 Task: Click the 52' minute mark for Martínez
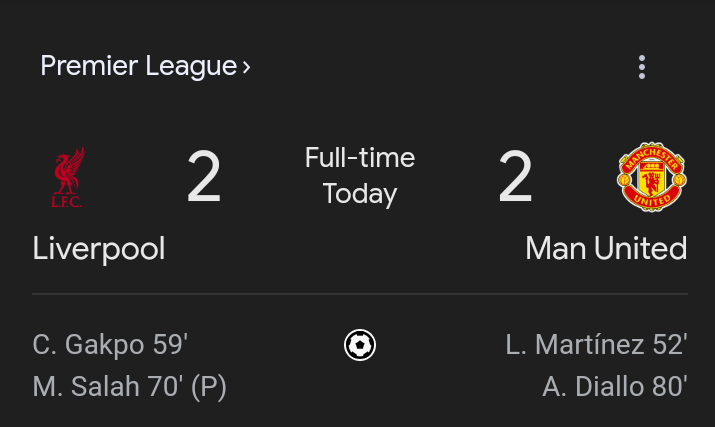[669, 345]
